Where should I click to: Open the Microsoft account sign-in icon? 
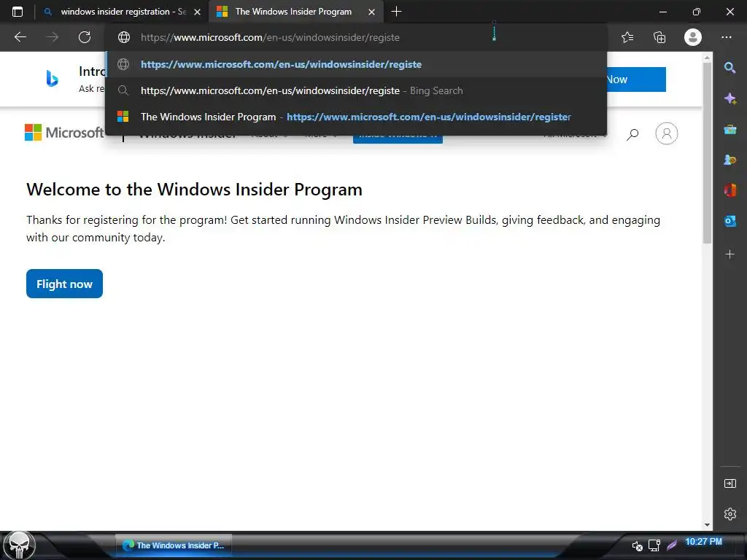[667, 133]
